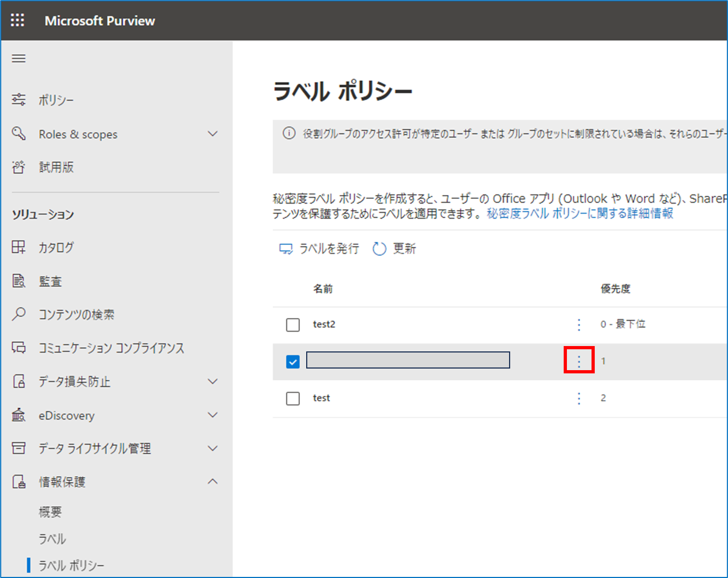
Task: Click the データ ライフサイクル管理 archive icon
Action: 19,448
